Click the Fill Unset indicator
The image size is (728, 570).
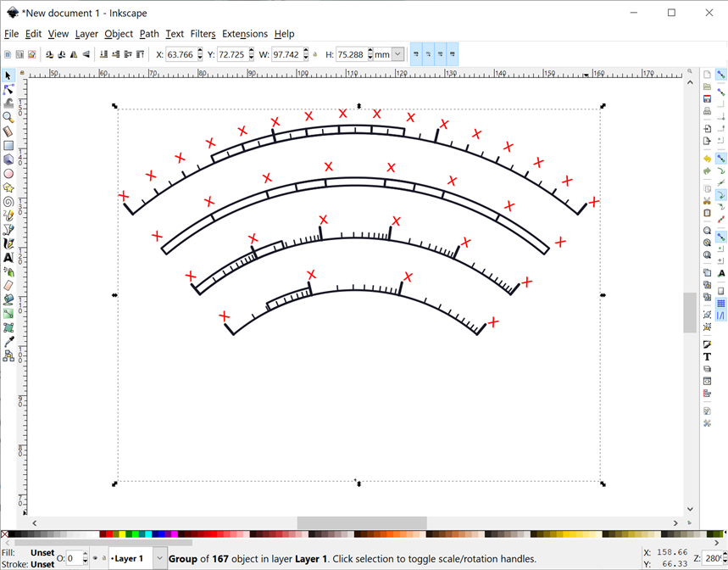coord(42,553)
